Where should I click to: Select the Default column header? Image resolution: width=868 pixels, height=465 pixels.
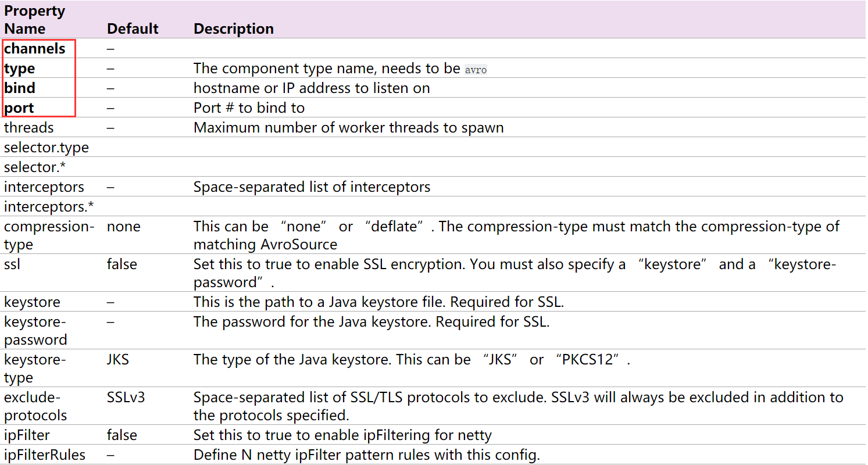132,28
